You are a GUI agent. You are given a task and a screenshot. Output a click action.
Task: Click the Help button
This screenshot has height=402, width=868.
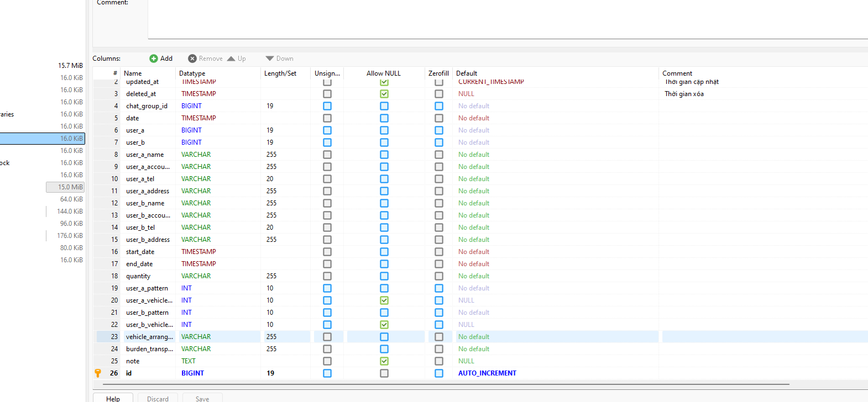coord(113,398)
